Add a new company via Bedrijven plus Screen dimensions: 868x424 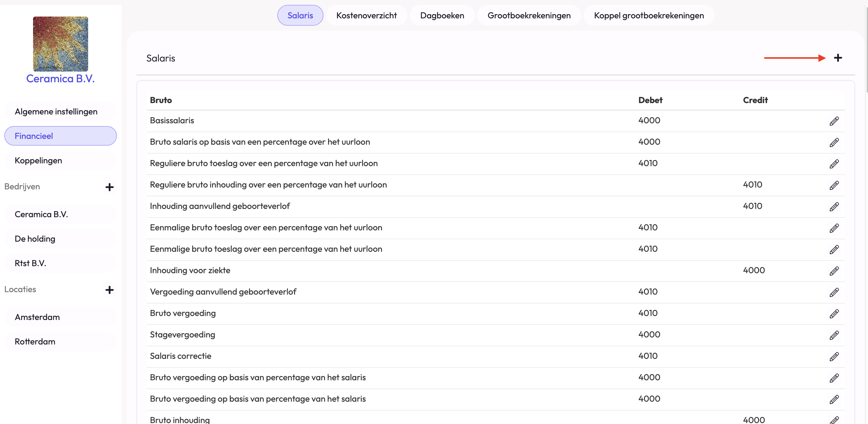pos(109,187)
